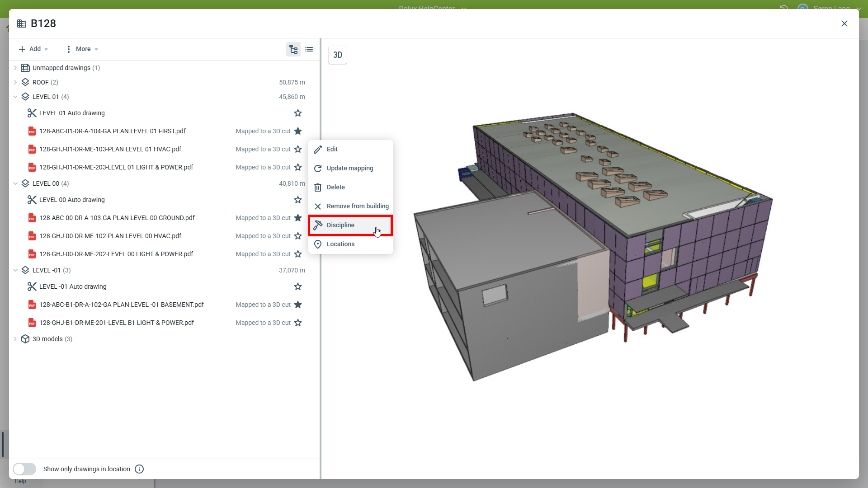Star the LEVEL 00 HVAC drawing
The height and width of the screenshot is (488, 868).
coord(298,236)
